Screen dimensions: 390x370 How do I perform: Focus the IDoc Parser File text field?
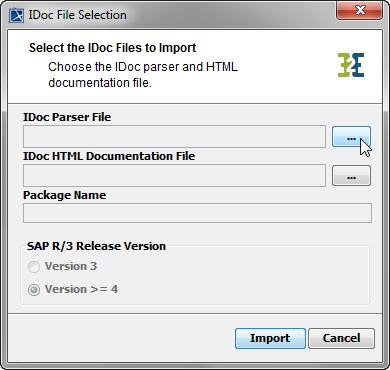point(174,136)
